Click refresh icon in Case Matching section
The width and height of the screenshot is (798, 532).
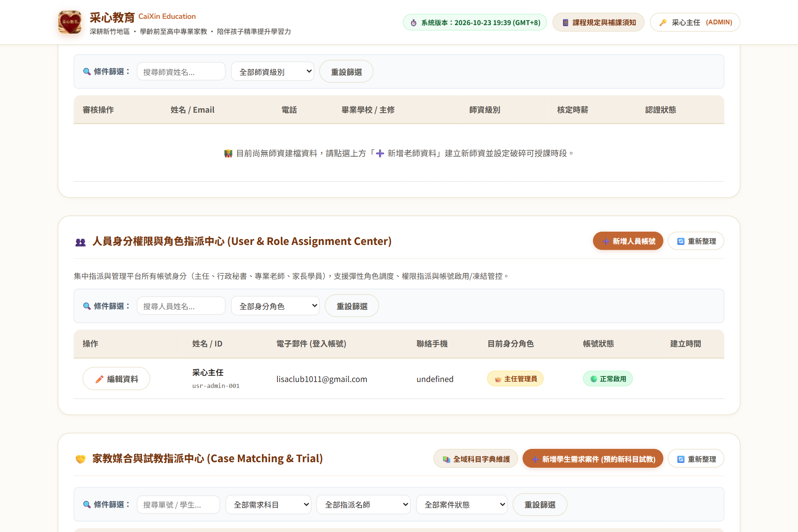[681, 459]
